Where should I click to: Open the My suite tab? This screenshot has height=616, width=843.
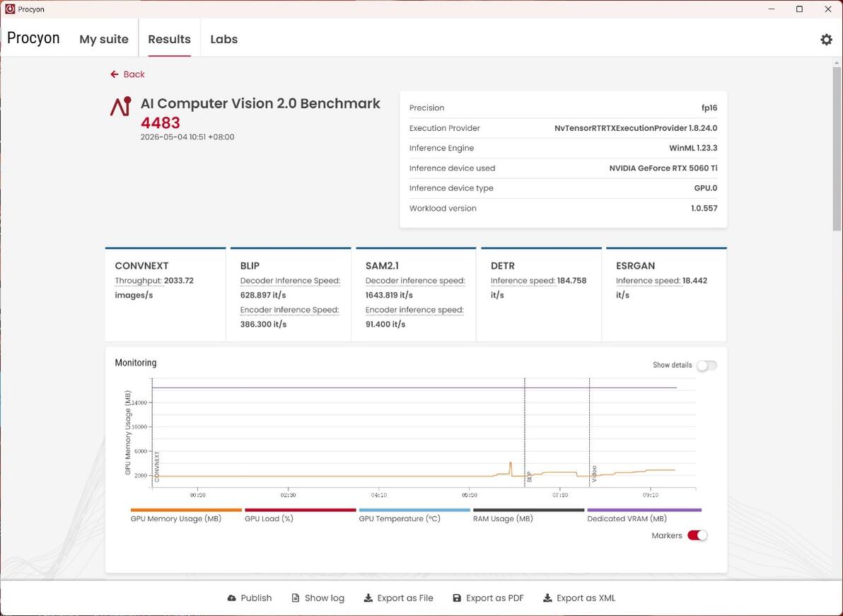[104, 39]
